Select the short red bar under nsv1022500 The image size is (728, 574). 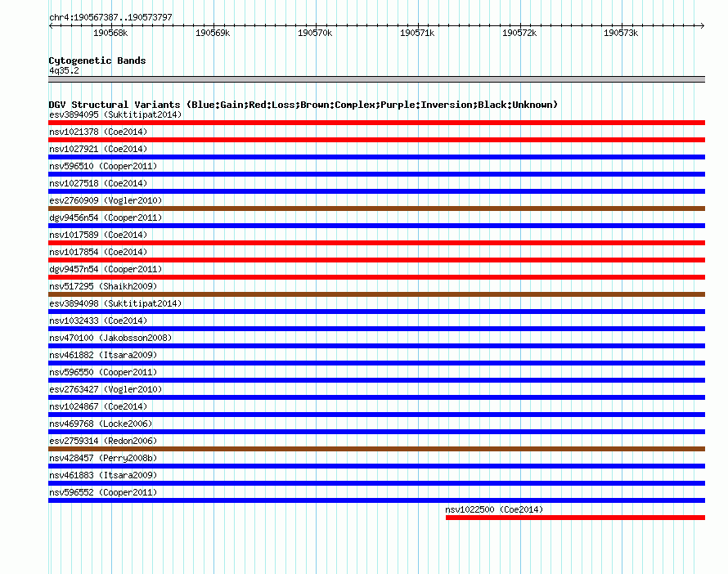[x=575, y=518]
